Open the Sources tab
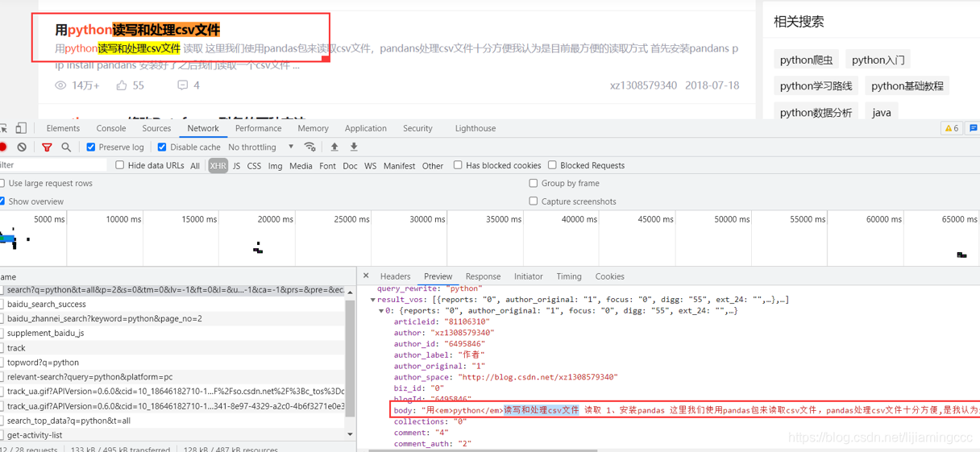980x452 pixels. point(156,128)
